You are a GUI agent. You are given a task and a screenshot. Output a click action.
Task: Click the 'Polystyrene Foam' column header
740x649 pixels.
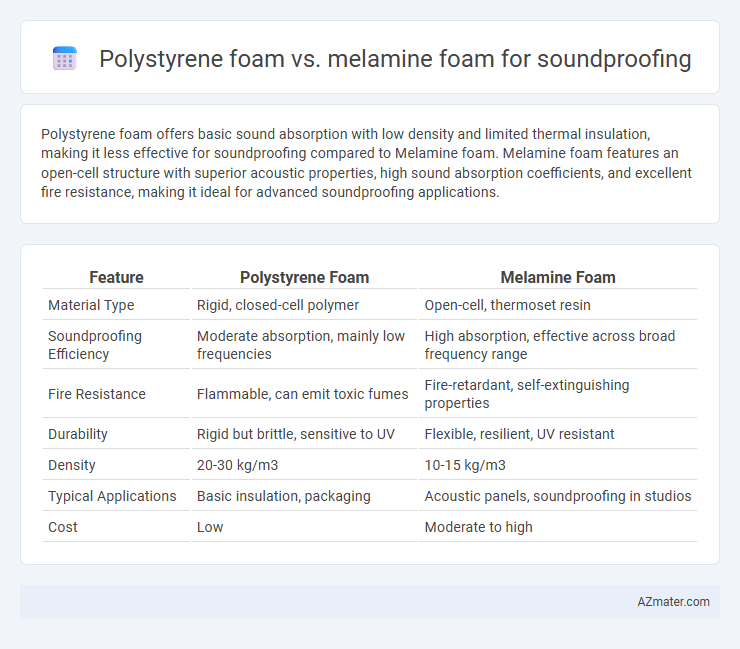coord(304,278)
